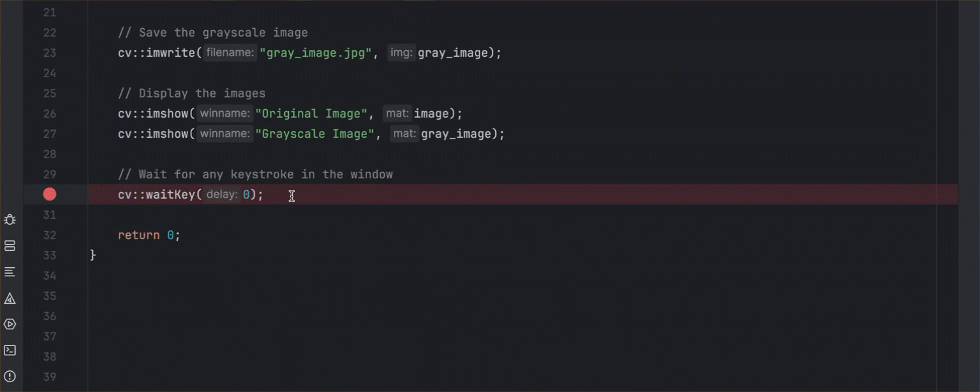Screen dimensions: 980x392
Task: Open the text-lines tool window icon
Action: tap(10, 272)
